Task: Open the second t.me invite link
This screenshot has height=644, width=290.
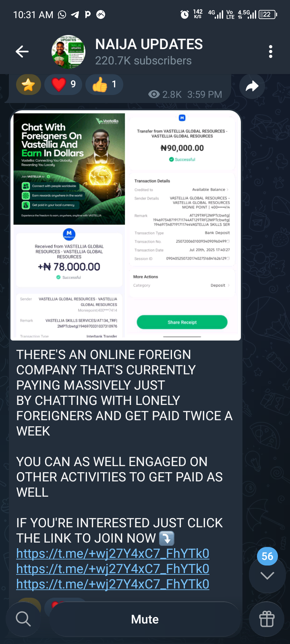Action: pyautogui.click(x=113, y=569)
